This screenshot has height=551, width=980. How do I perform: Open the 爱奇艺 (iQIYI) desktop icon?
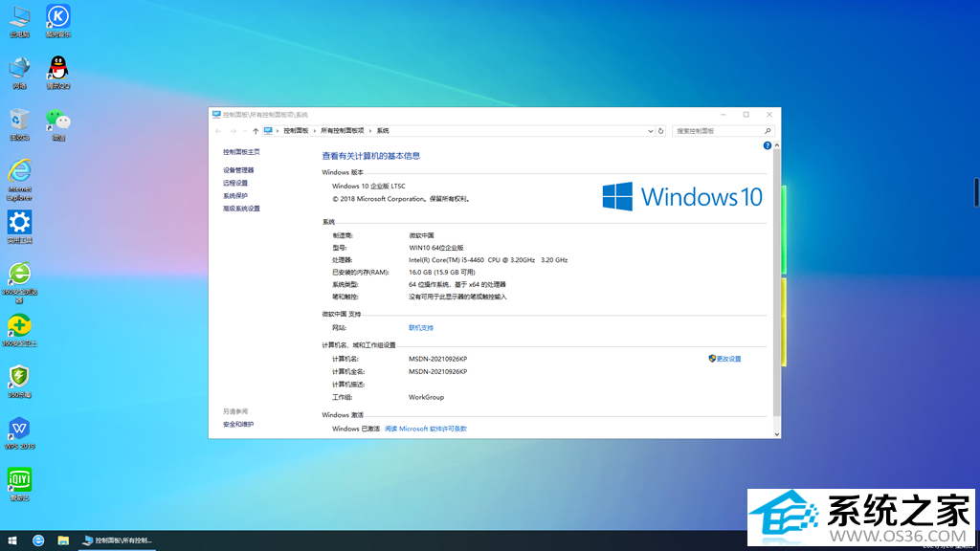(19, 485)
